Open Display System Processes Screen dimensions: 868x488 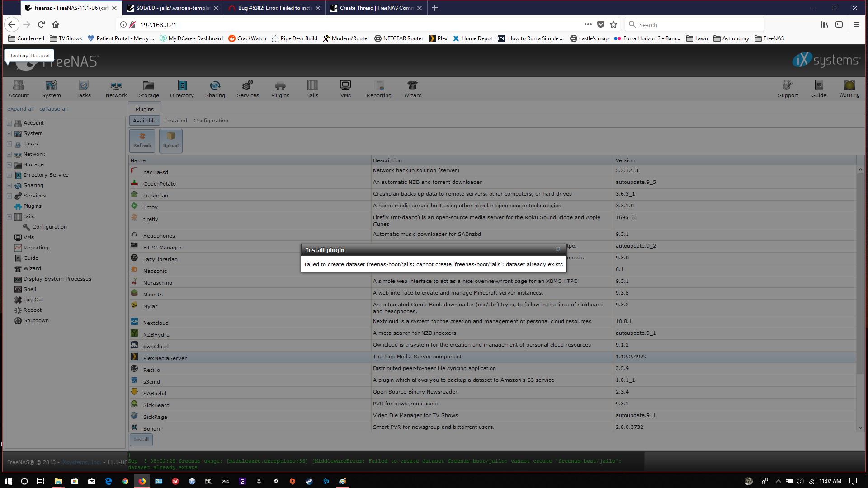tap(57, 279)
